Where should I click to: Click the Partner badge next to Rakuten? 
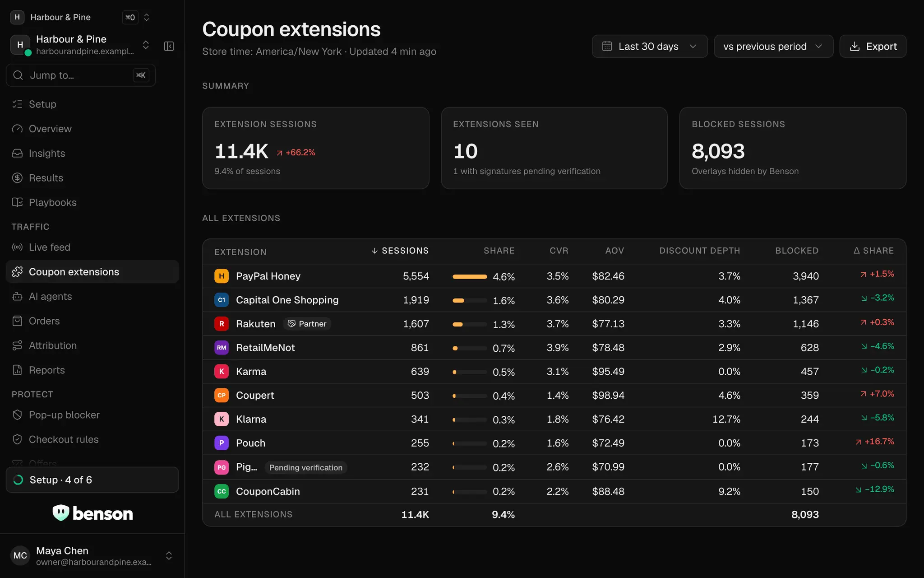click(307, 324)
